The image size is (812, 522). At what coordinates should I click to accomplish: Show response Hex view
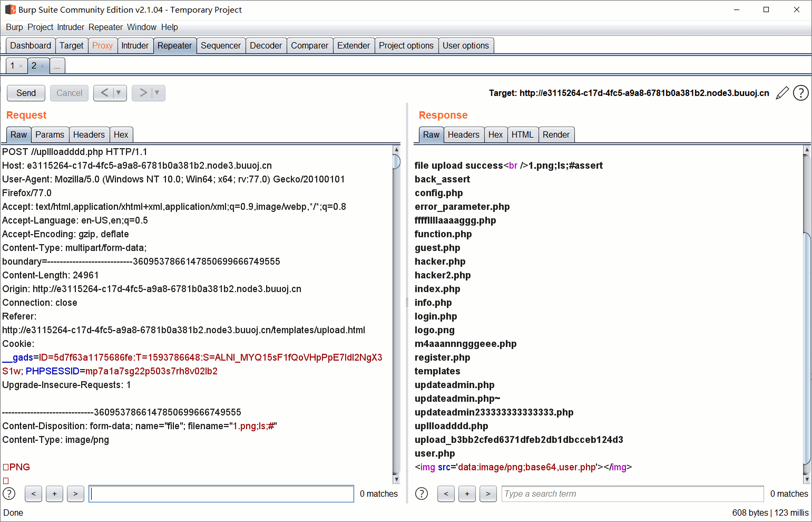coord(496,135)
